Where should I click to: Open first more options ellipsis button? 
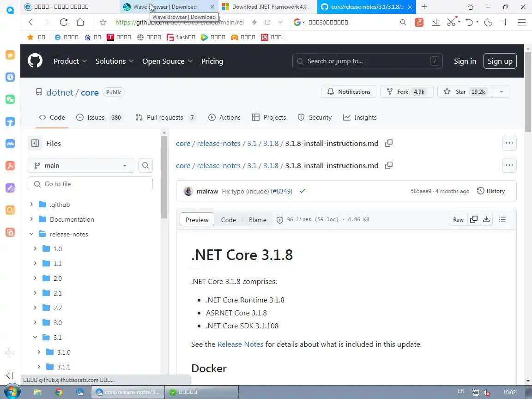pyautogui.click(x=509, y=143)
